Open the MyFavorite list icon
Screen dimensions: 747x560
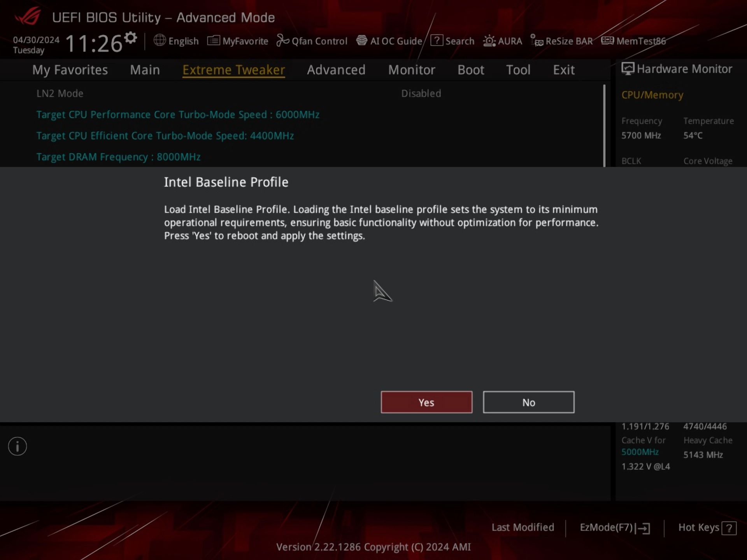click(213, 40)
